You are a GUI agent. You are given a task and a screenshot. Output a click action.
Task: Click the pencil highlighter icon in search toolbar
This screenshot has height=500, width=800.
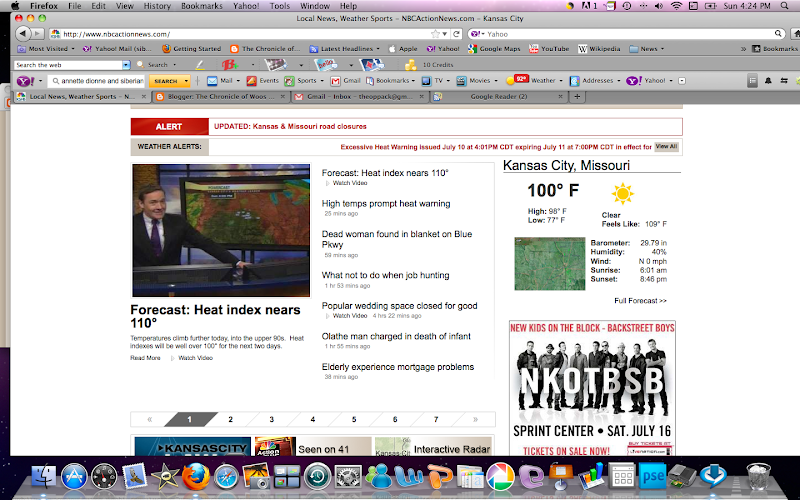point(199,65)
